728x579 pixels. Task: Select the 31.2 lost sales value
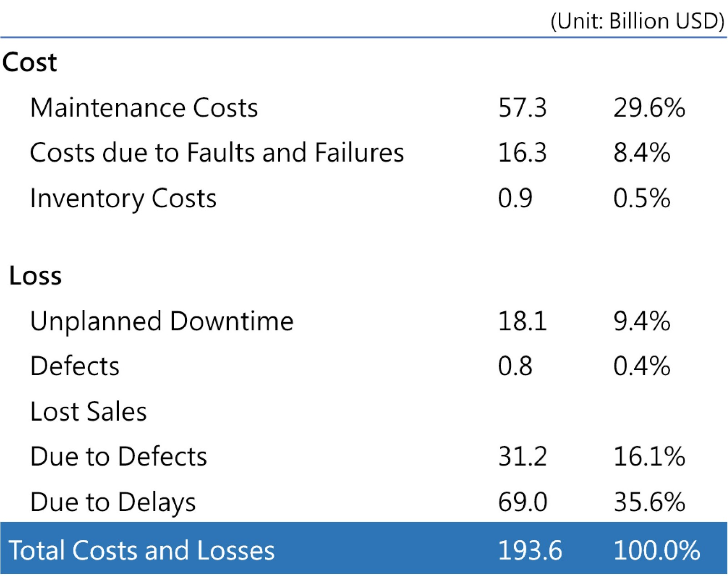click(x=522, y=457)
